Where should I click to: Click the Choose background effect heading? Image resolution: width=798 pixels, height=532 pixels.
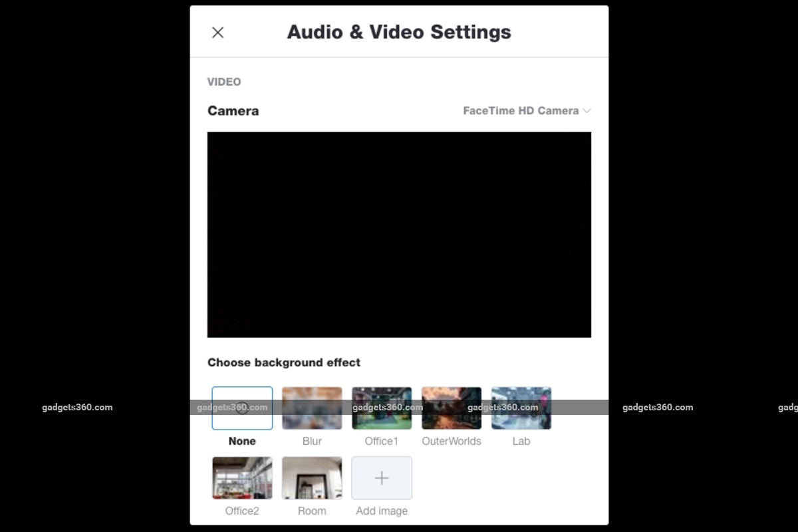(284, 362)
